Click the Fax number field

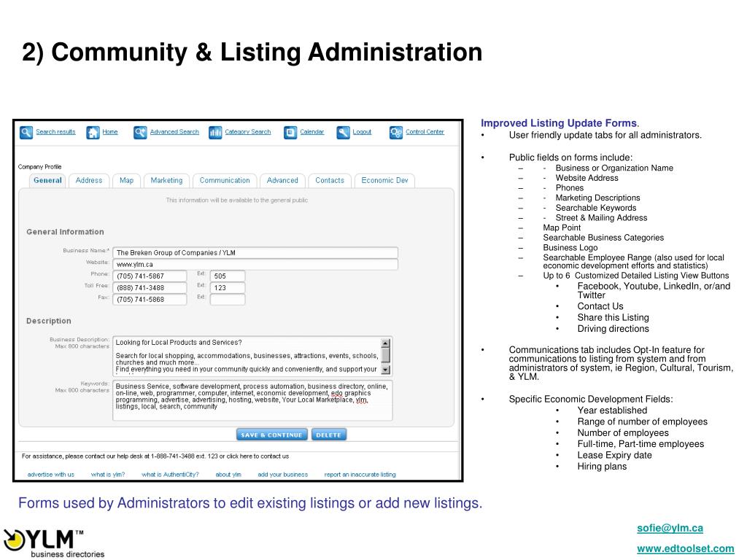[150, 300]
